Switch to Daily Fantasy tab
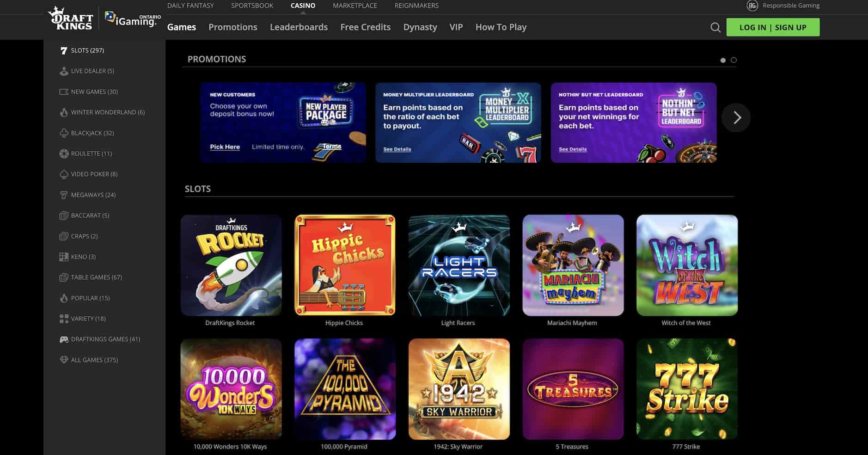868x455 pixels. (x=190, y=6)
